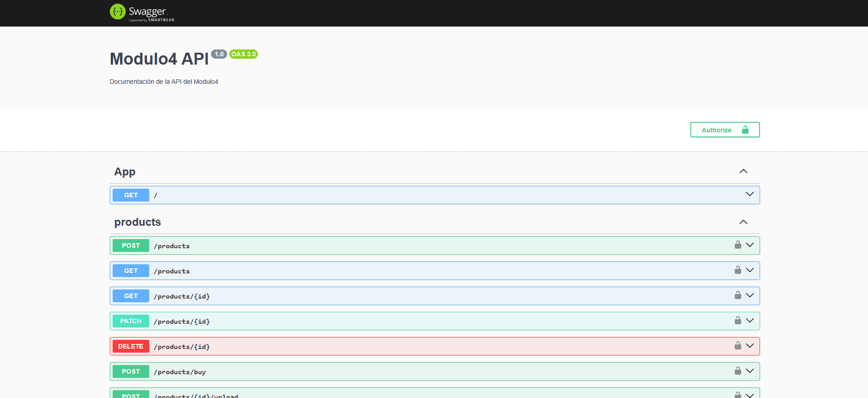This screenshot has width=868, height=398.
Task: Click the lock icon on POST /products
Action: (738, 245)
